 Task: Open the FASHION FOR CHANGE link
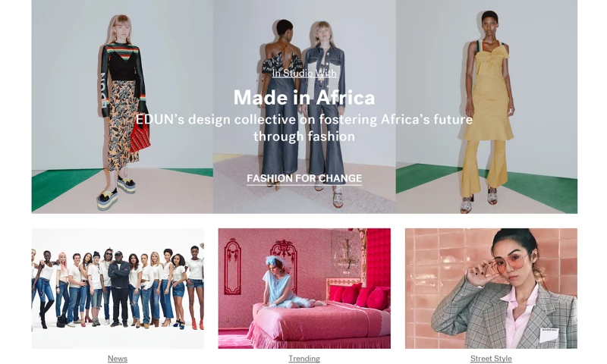click(x=304, y=178)
